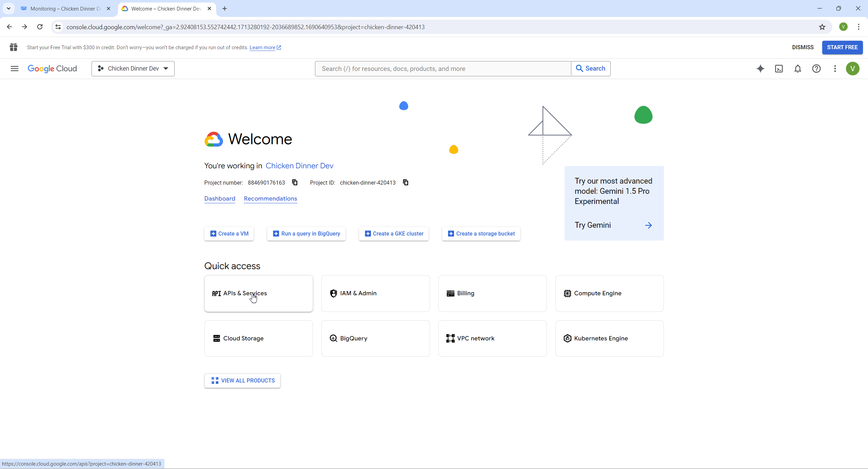Click the Create a VM button
This screenshot has height=469, width=868.
(x=229, y=233)
